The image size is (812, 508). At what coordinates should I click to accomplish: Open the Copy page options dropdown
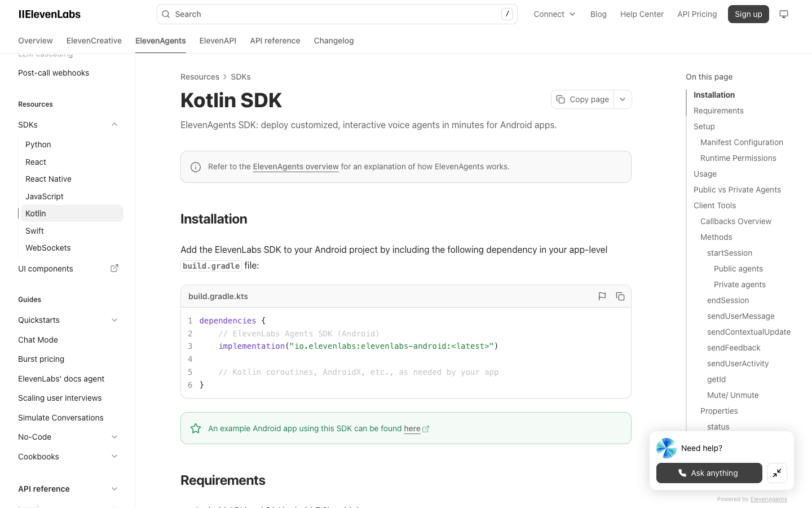pos(623,99)
